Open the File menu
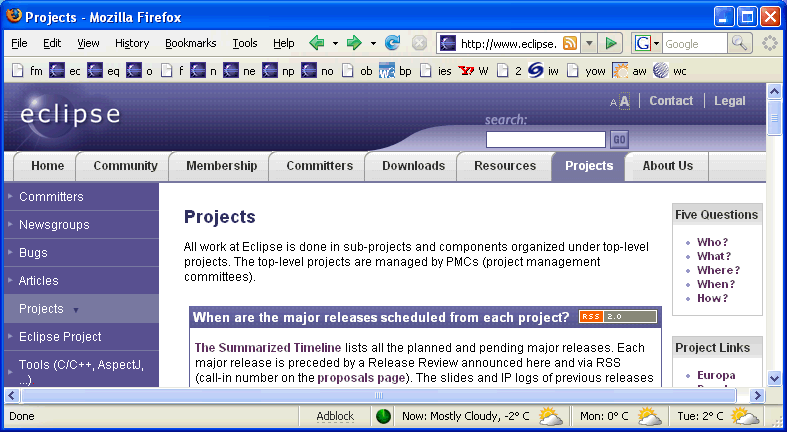The image size is (787, 432). pos(19,43)
